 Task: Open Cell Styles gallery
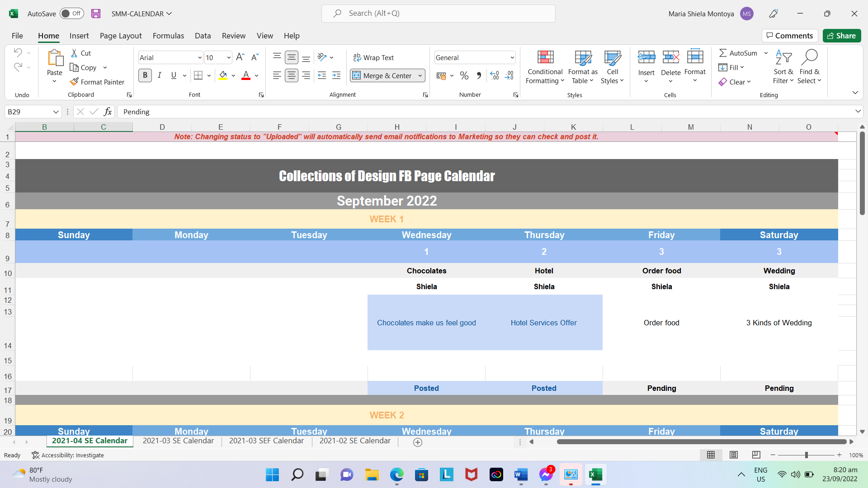613,67
